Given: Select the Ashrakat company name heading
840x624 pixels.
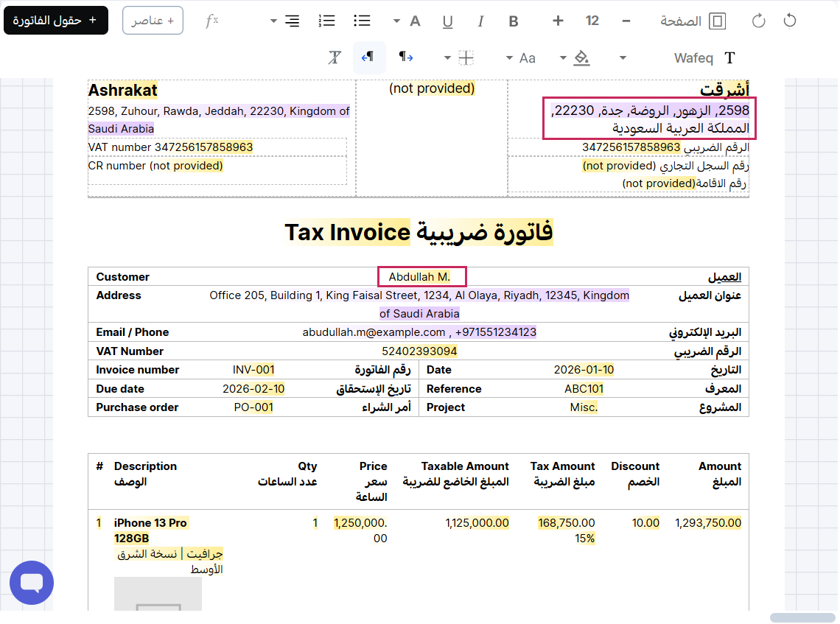Looking at the screenshot, I should [122, 90].
